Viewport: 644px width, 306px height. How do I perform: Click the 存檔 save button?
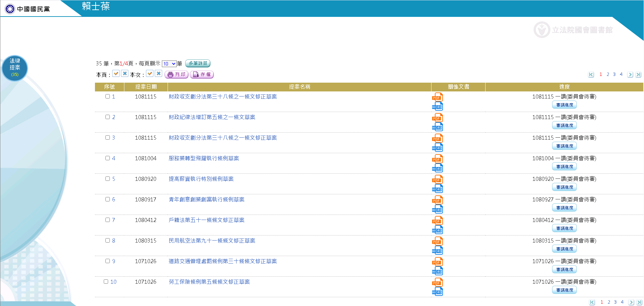(202, 75)
